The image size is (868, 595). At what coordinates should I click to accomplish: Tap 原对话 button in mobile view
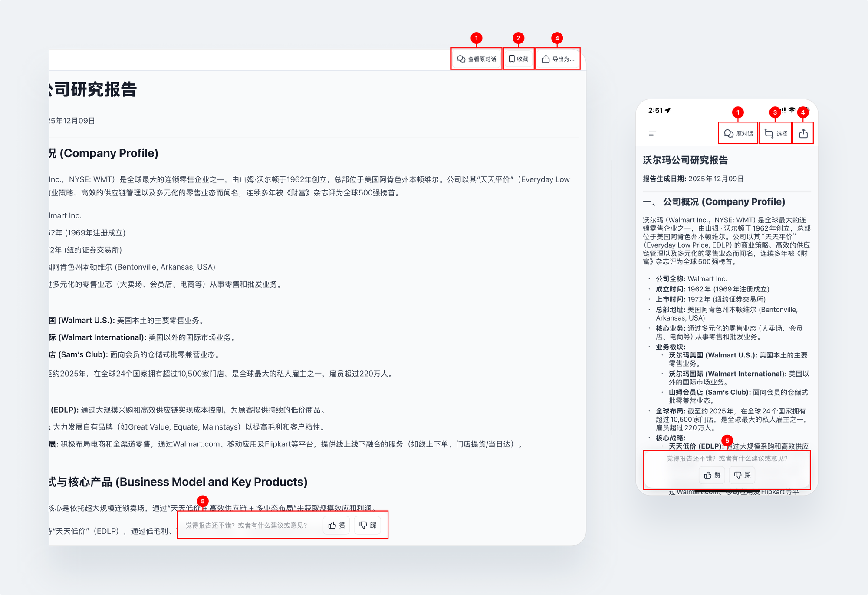738,133
